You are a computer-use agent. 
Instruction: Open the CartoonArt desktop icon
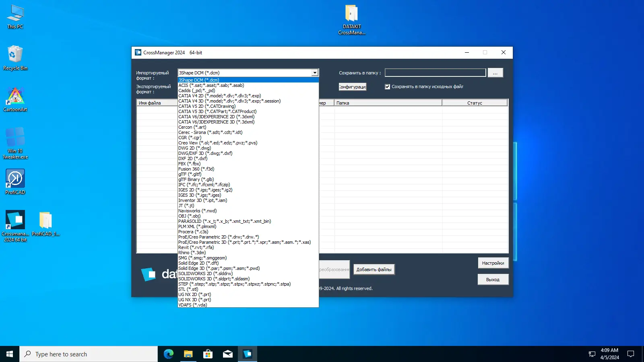click(15, 99)
